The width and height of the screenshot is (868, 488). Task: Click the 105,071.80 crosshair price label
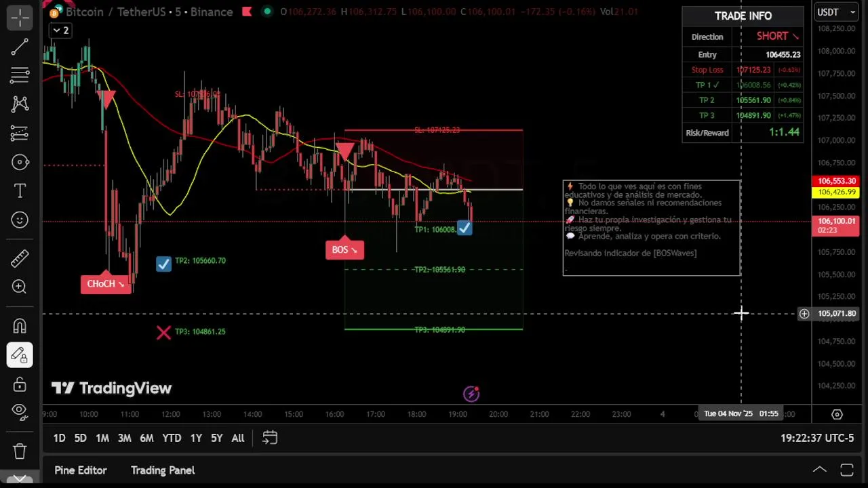tap(835, 314)
